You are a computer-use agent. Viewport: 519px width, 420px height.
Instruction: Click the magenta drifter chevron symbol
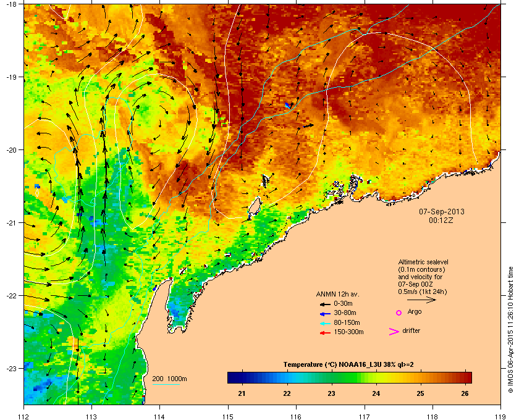[394, 332]
